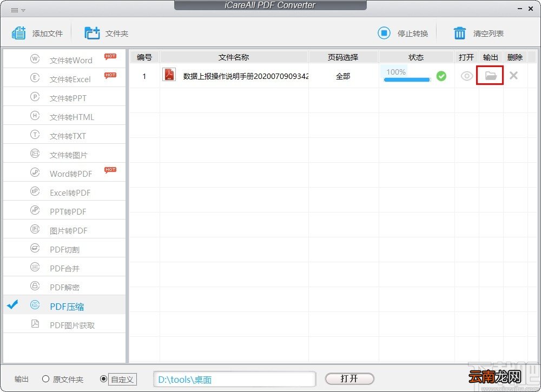Select 文件转PPT in the sidebar
The image size is (541, 392).
[x=64, y=97]
